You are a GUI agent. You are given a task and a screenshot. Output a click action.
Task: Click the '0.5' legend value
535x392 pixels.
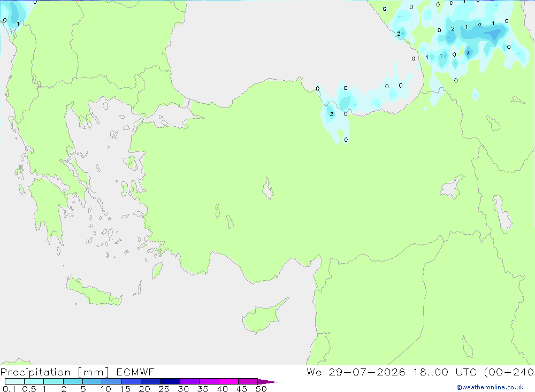click(29, 389)
